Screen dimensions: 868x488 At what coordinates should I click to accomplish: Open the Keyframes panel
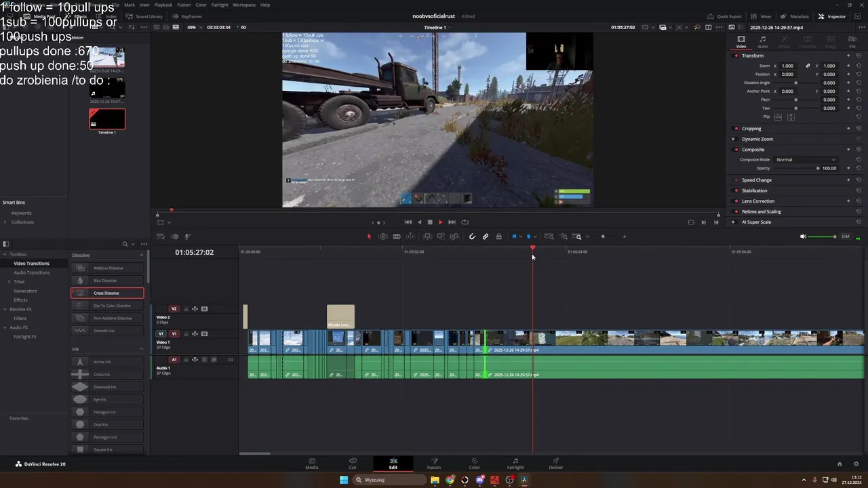(187, 16)
